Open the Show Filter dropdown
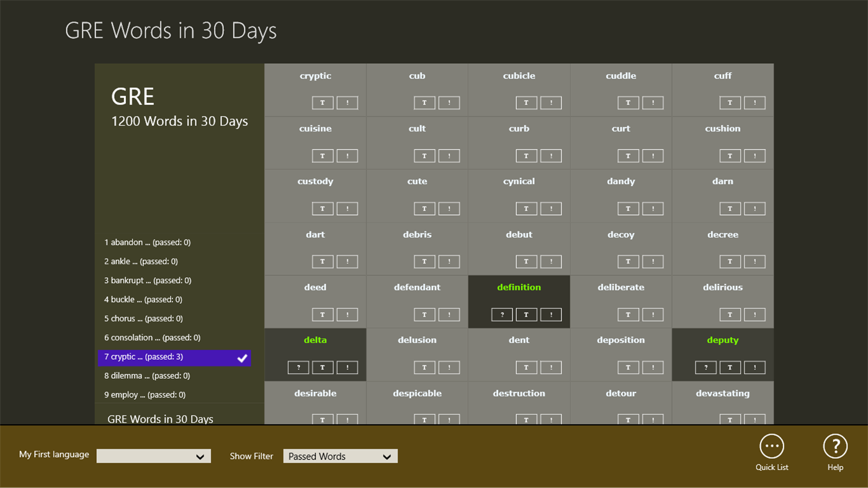This screenshot has width=868, height=488. point(340,456)
